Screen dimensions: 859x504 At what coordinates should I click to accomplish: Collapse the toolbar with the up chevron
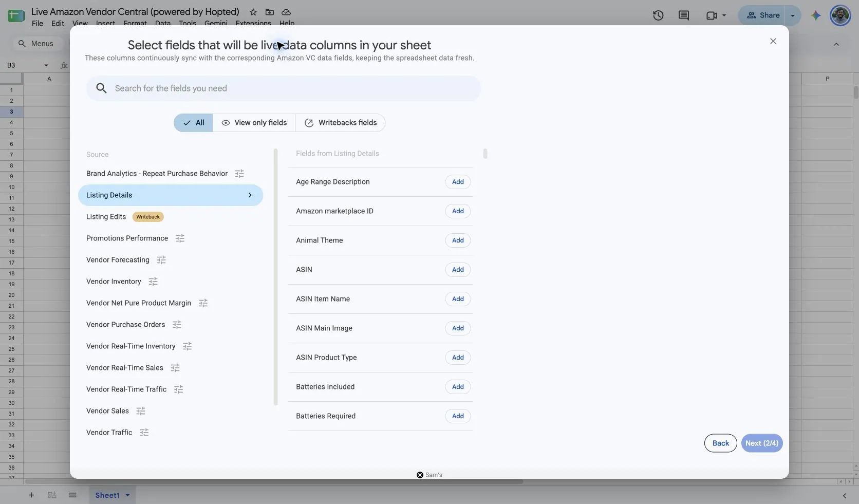pos(836,44)
